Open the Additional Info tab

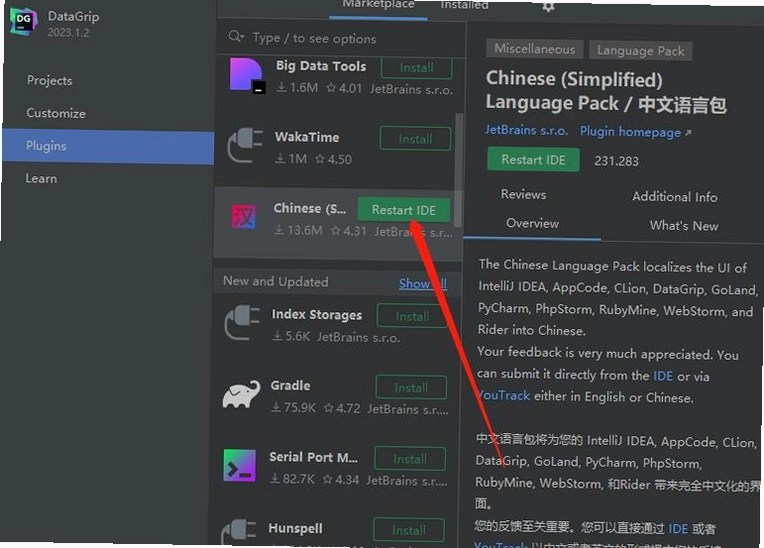tap(674, 197)
